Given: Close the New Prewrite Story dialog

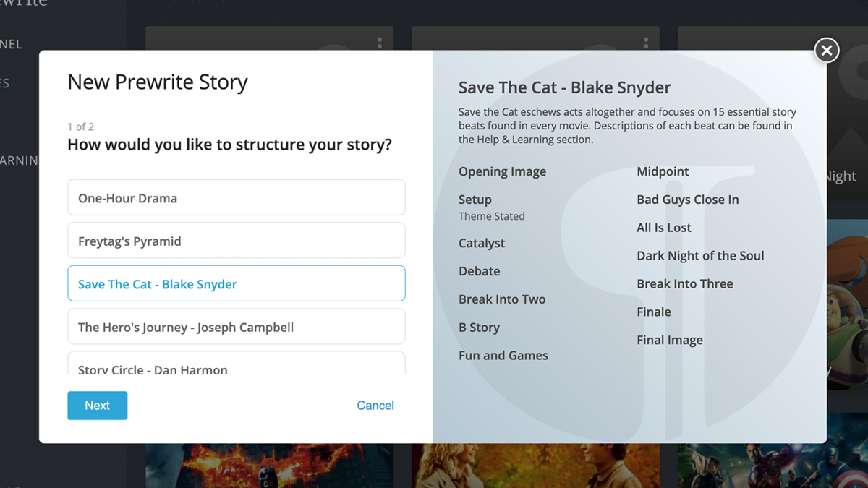Looking at the screenshot, I should [x=827, y=50].
